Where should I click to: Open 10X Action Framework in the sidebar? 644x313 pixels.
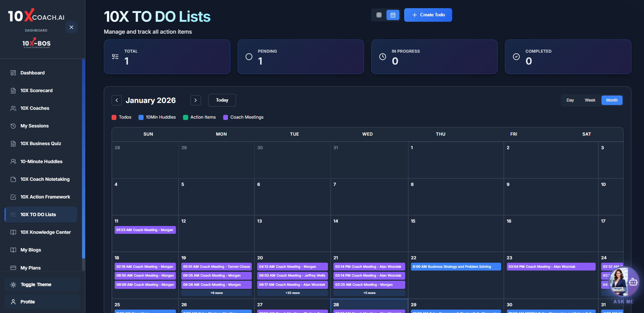[x=45, y=197]
